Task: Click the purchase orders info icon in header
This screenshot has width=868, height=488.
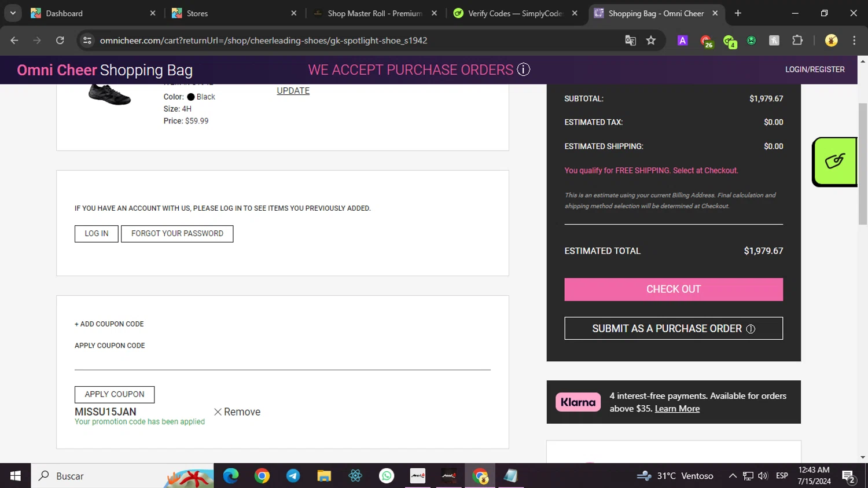Action: (523, 69)
